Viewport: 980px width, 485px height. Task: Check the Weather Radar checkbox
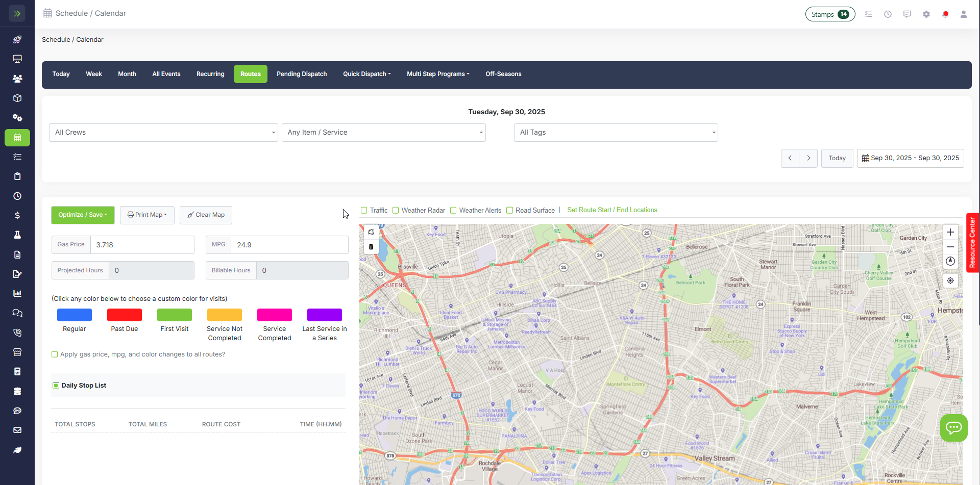coord(396,210)
